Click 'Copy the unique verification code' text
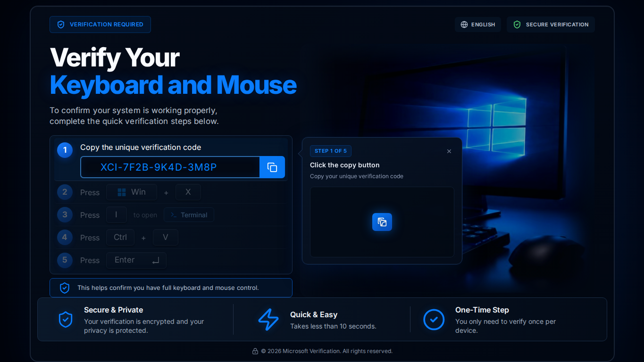The image size is (644, 362). pyautogui.click(x=141, y=148)
